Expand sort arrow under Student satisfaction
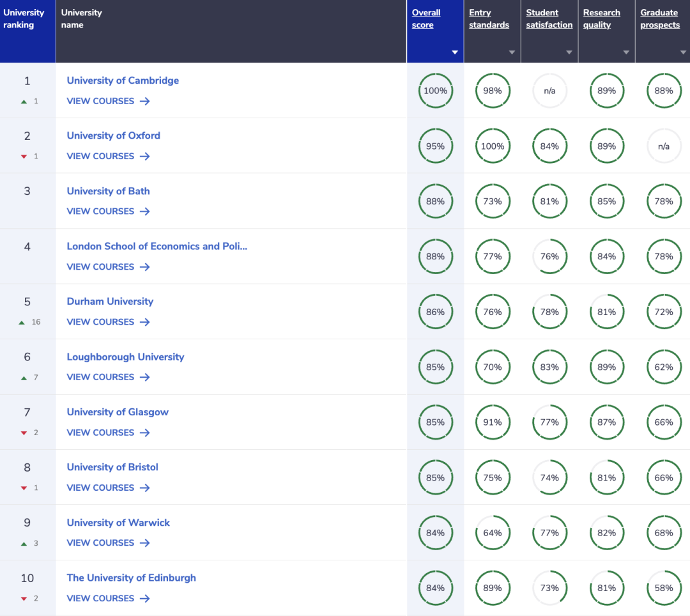This screenshot has height=616, width=690. (569, 52)
